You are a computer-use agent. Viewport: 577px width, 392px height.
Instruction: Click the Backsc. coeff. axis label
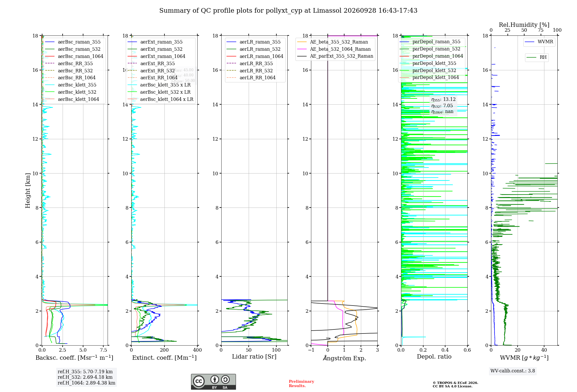point(74,358)
